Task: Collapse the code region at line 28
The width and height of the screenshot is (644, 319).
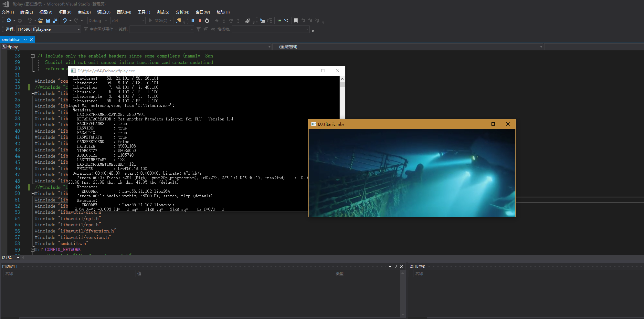Action: 33,56
